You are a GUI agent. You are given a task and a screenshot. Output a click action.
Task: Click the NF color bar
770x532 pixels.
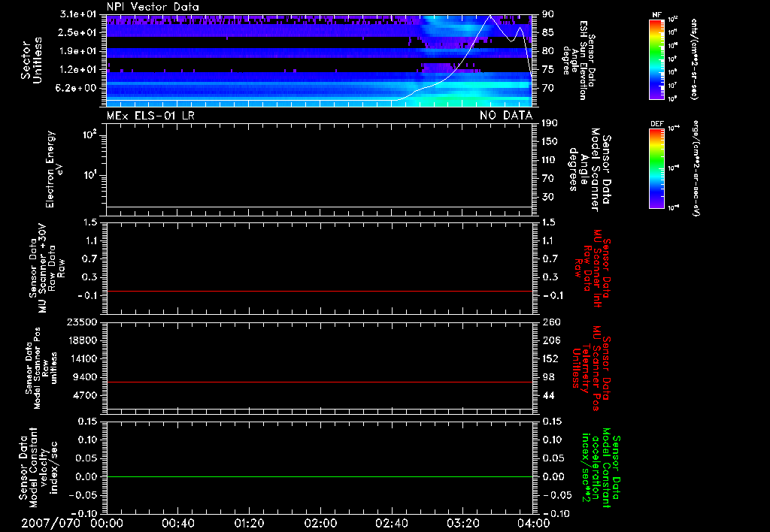pyautogui.click(x=656, y=59)
